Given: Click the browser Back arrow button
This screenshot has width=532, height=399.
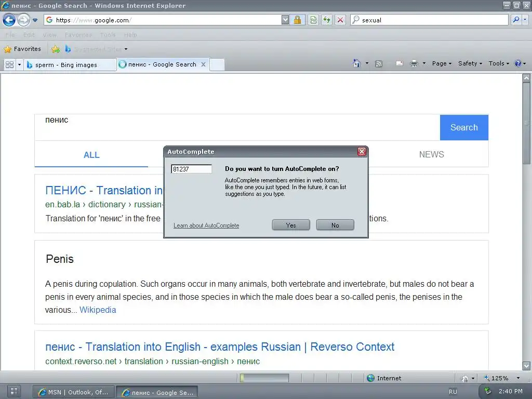Looking at the screenshot, I should (x=9, y=20).
